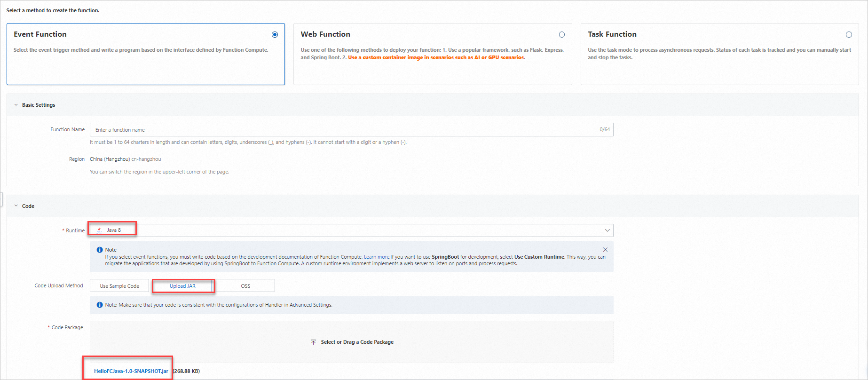Choose Upload JAR upload method
Image resolution: width=868 pixels, height=380 pixels.
[x=182, y=285]
